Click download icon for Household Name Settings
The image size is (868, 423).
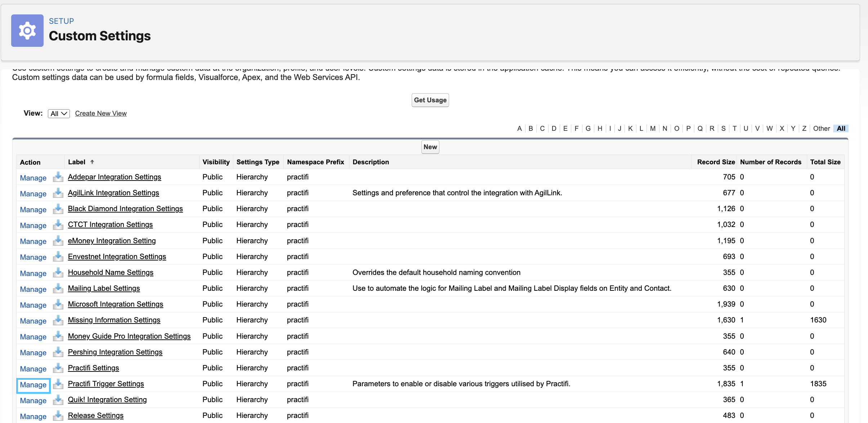tap(58, 272)
